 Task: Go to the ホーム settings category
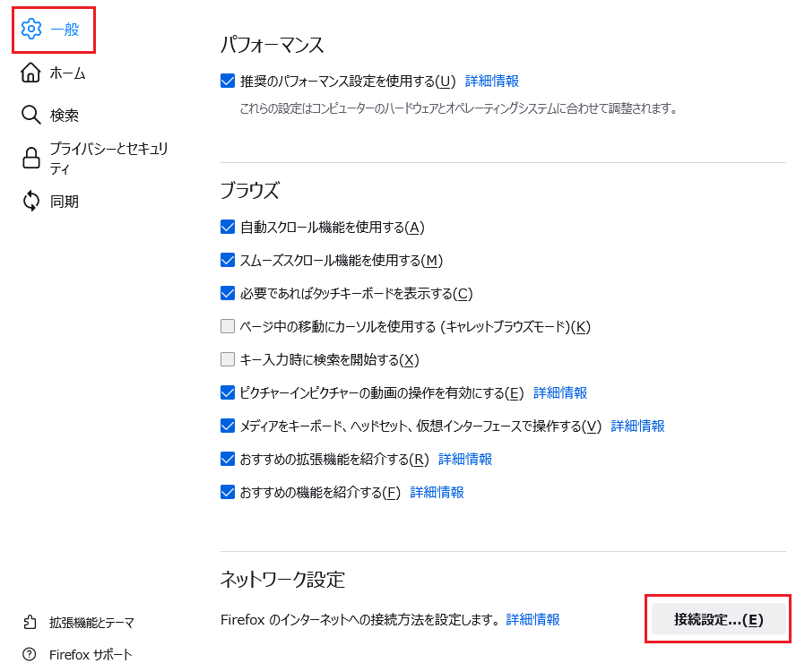pyautogui.click(x=53, y=73)
